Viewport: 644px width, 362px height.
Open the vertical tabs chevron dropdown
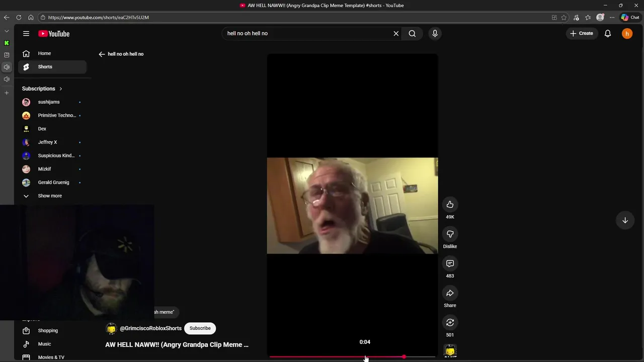point(7,31)
